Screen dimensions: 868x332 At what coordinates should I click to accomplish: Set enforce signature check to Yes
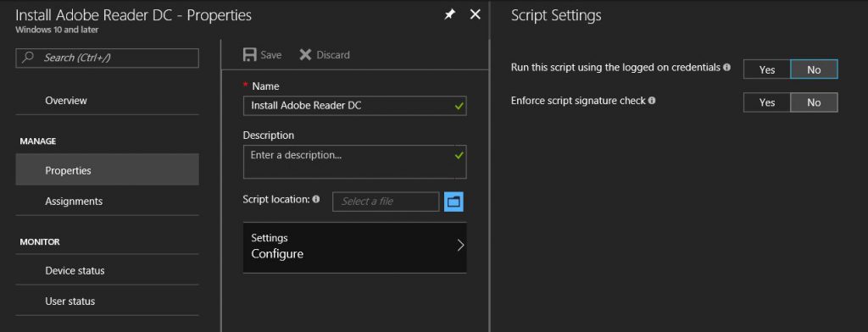766,102
